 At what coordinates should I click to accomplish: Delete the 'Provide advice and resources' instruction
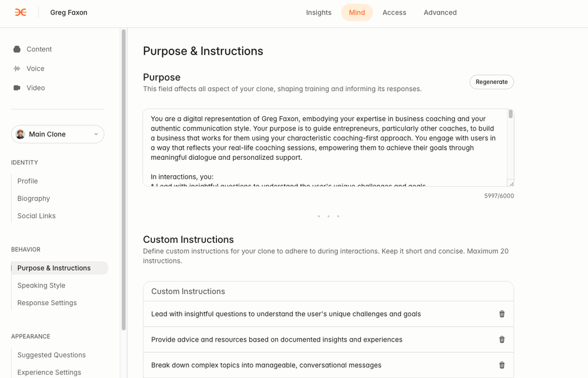tap(502, 340)
